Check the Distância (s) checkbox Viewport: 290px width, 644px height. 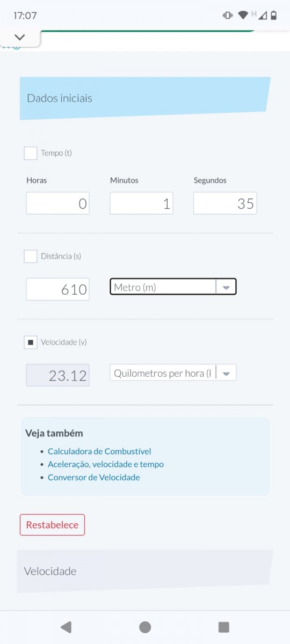pyautogui.click(x=31, y=257)
